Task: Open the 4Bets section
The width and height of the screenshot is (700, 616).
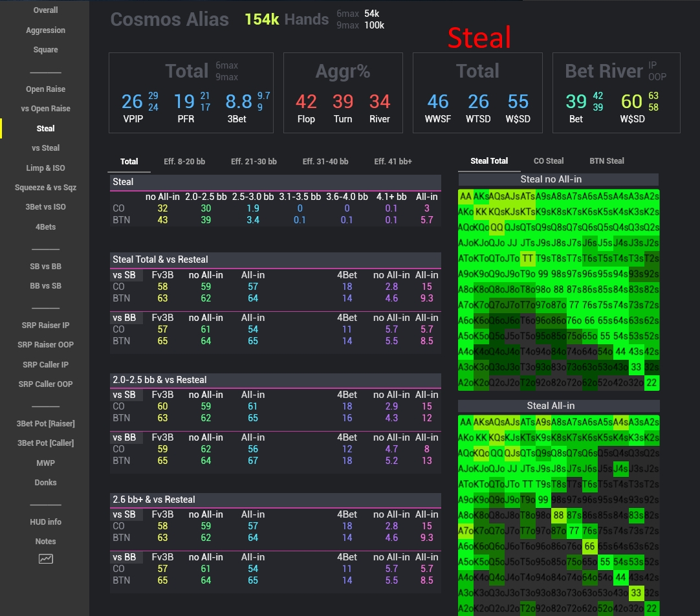Action: coord(45,225)
